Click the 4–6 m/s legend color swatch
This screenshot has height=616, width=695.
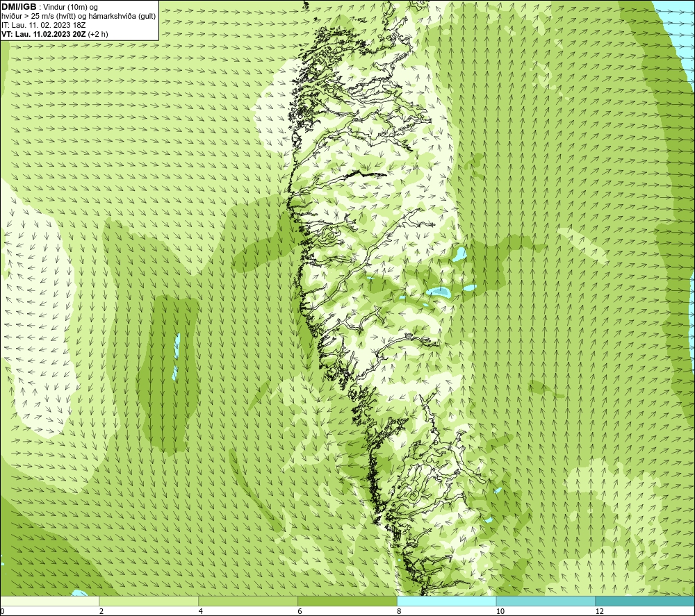(248, 601)
